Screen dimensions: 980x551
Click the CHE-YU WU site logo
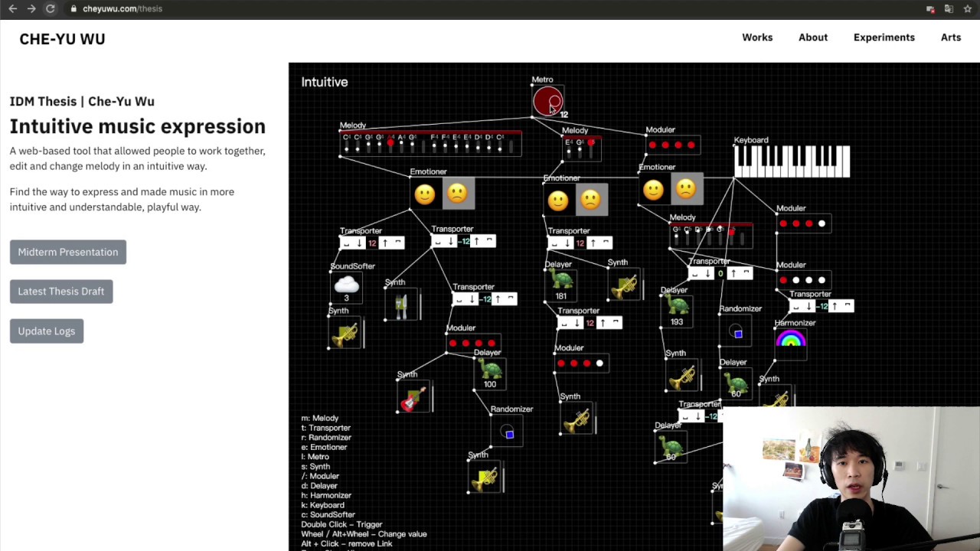pyautogui.click(x=62, y=39)
